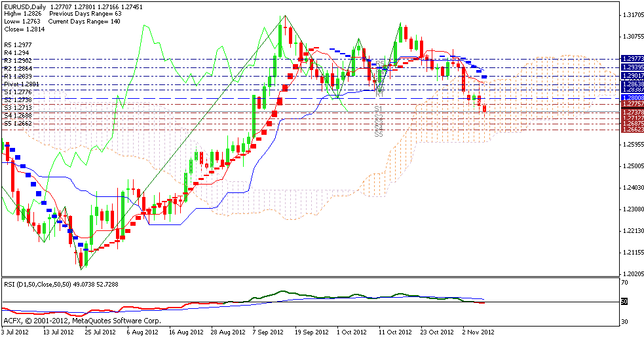Image resolution: width=644 pixels, height=337 pixels.
Task: Click the EURUSD,Daily chart title text
Action: [22, 6]
